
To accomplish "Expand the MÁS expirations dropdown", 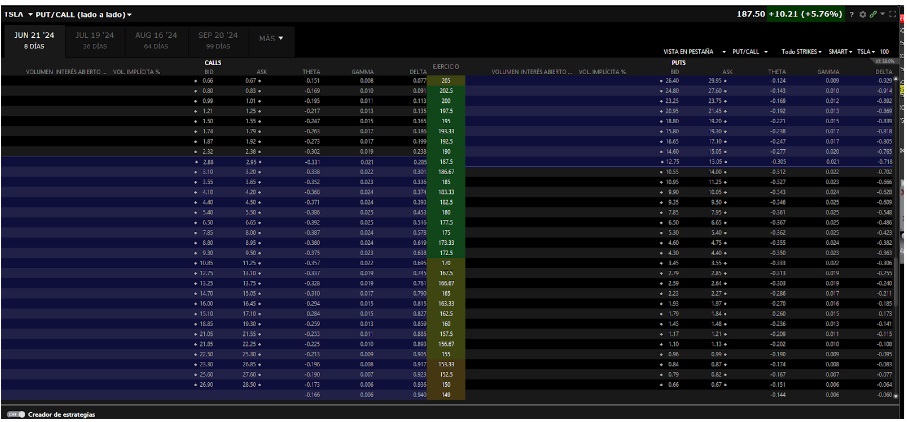I will click(x=271, y=38).
